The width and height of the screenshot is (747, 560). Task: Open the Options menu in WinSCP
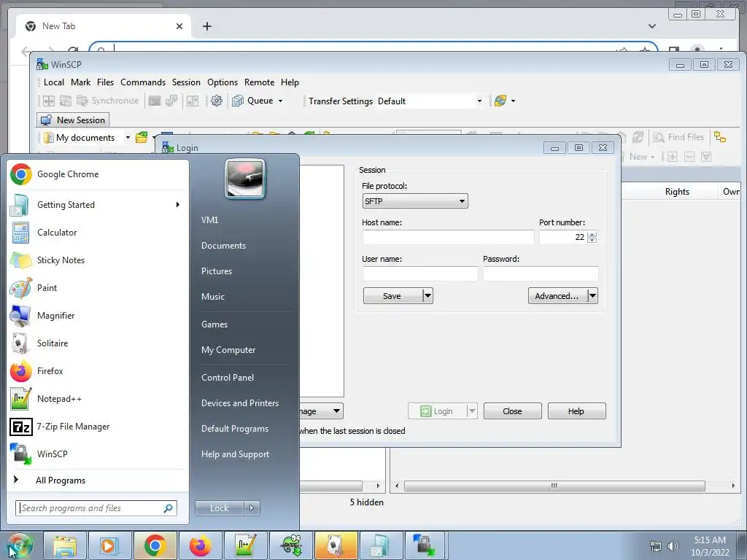[x=222, y=82]
